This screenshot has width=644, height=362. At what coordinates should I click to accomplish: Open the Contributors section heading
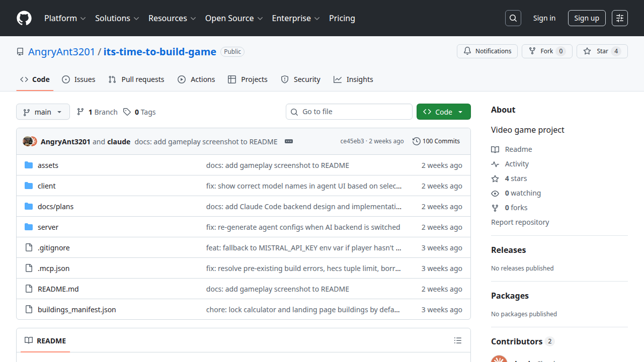click(x=522, y=341)
